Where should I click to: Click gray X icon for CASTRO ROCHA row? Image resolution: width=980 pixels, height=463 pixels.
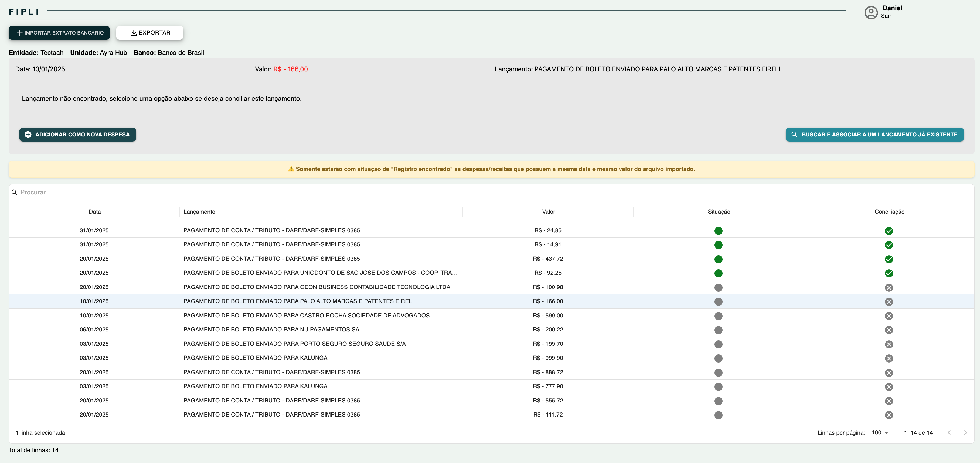click(x=889, y=316)
